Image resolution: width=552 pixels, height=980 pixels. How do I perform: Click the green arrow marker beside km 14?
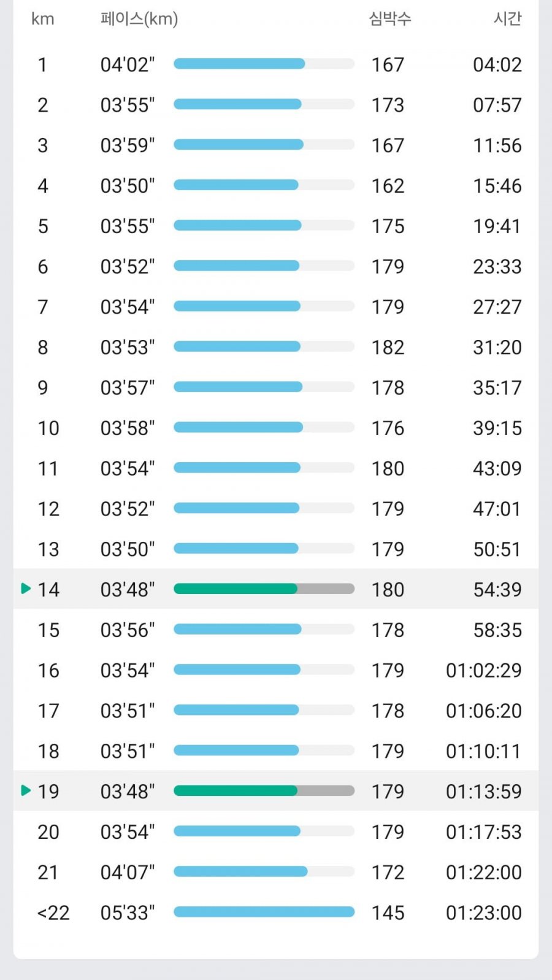tap(26, 588)
